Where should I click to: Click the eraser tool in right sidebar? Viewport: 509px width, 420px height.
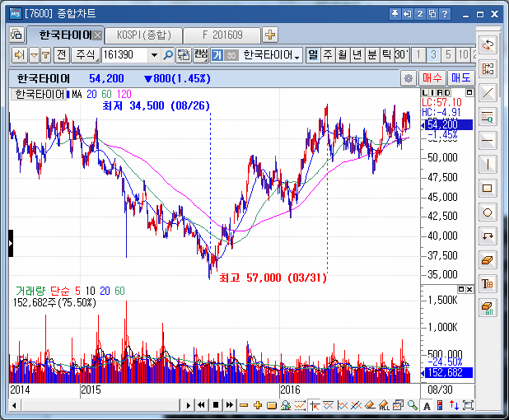[488, 259]
